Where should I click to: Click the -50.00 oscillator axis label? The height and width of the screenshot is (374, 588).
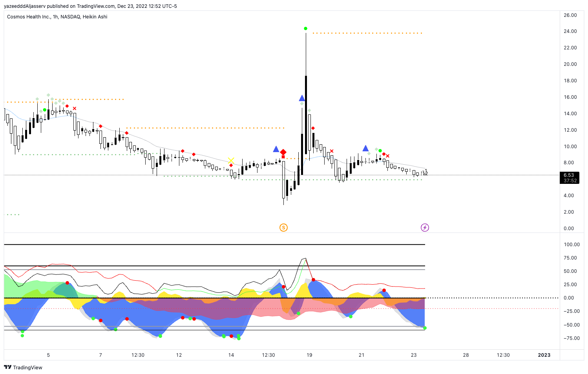click(x=571, y=325)
